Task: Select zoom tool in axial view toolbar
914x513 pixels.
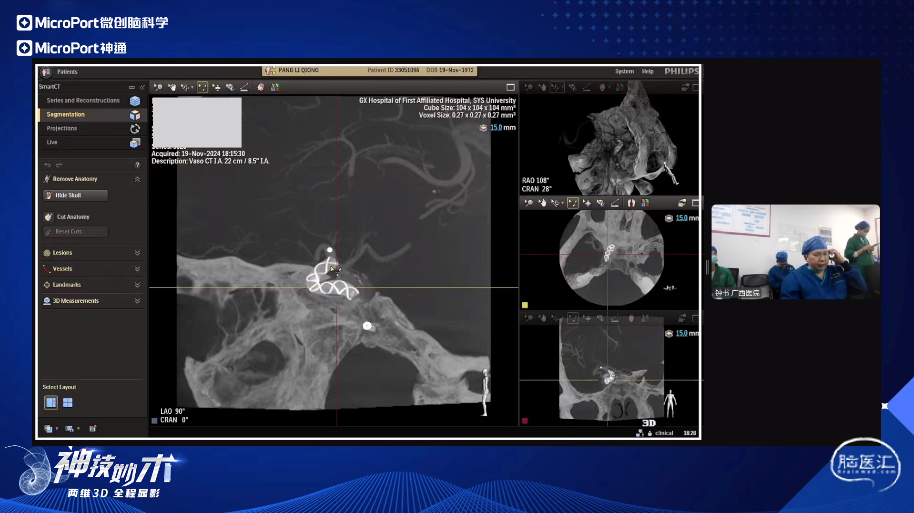Action: [529, 203]
